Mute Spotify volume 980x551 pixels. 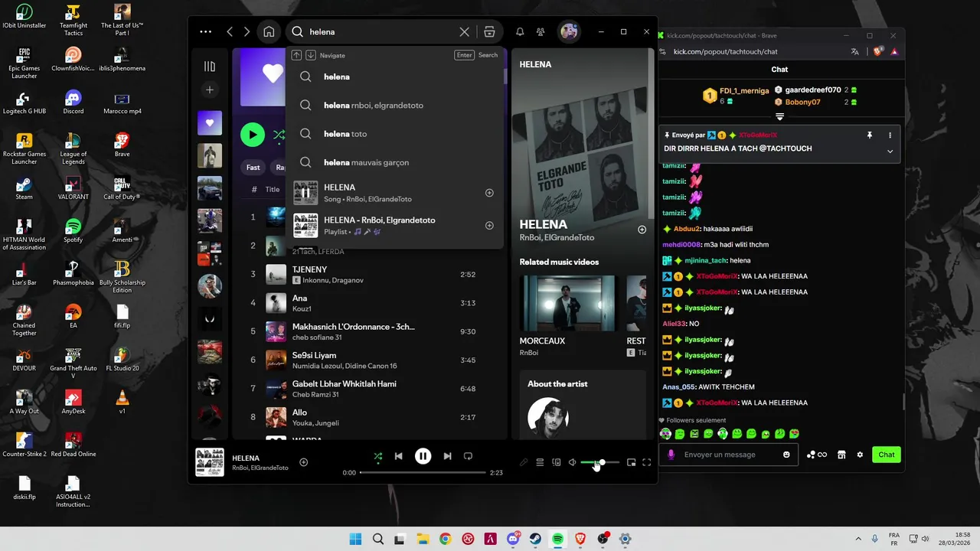tap(572, 462)
